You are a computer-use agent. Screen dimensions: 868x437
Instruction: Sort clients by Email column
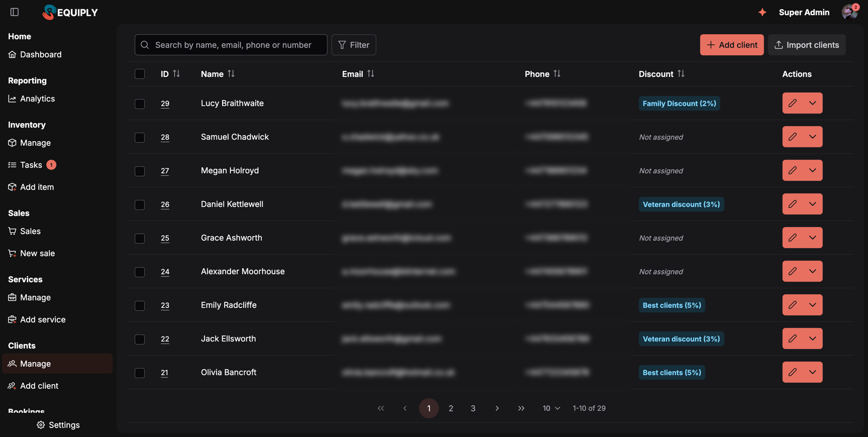click(x=371, y=74)
